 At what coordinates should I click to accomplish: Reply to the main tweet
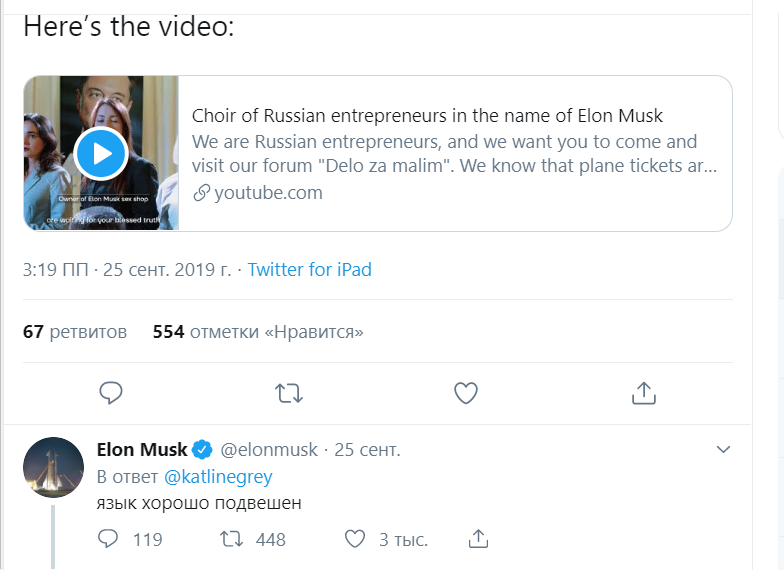[111, 393]
